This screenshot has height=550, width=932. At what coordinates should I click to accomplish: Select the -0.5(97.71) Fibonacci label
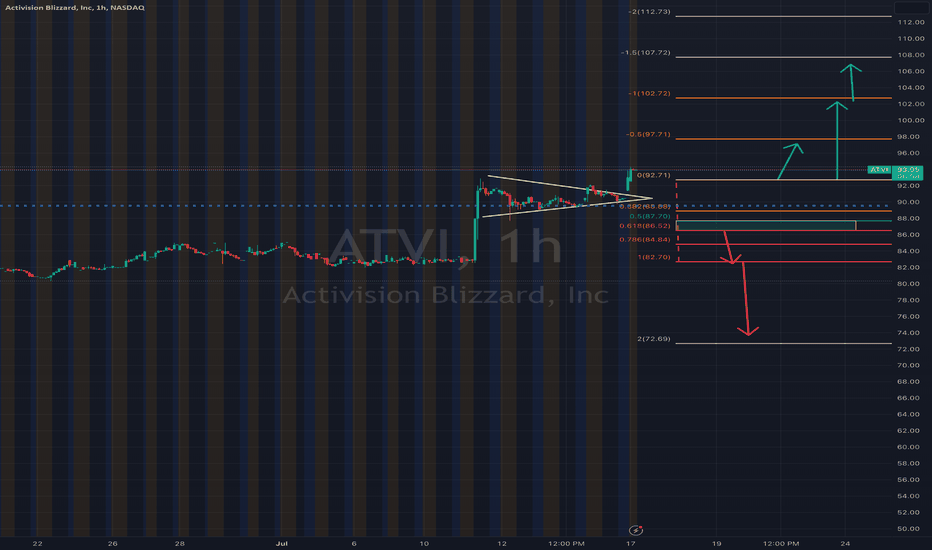(648, 134)
